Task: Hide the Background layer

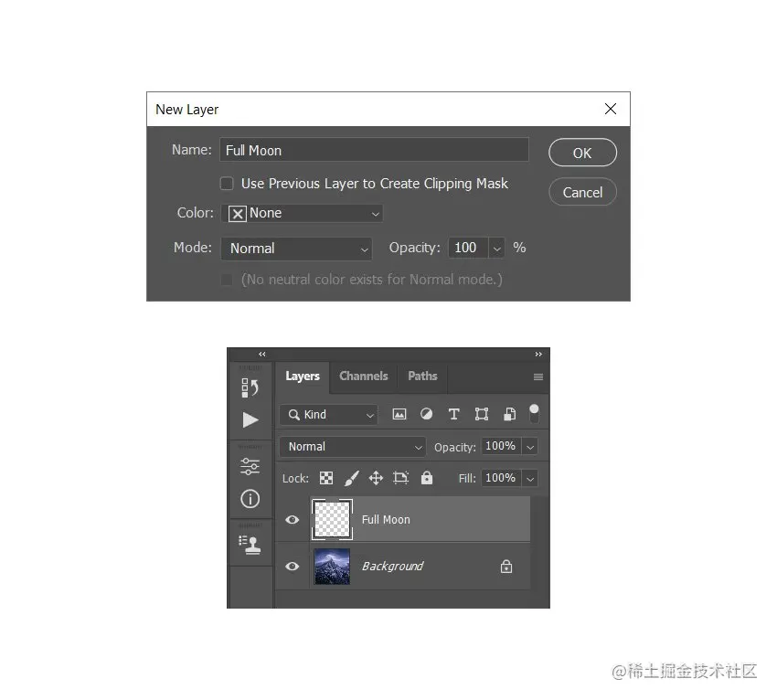Action: click(292, 567)
